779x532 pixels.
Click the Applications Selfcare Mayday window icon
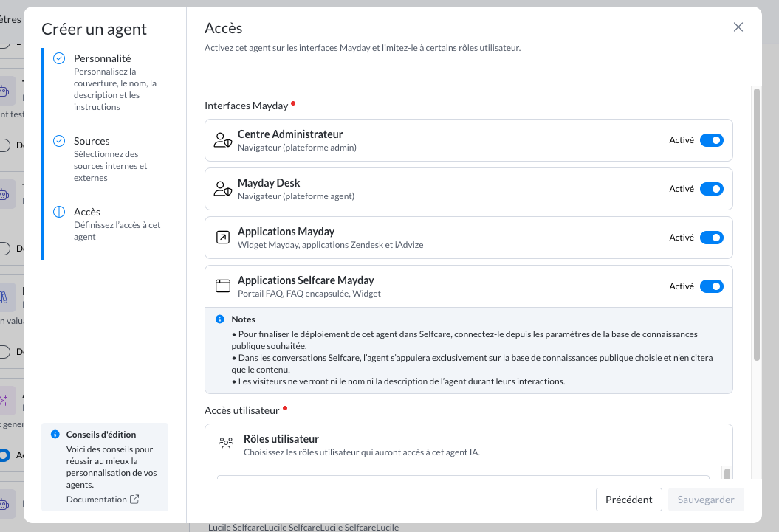(x=222, y=286)
